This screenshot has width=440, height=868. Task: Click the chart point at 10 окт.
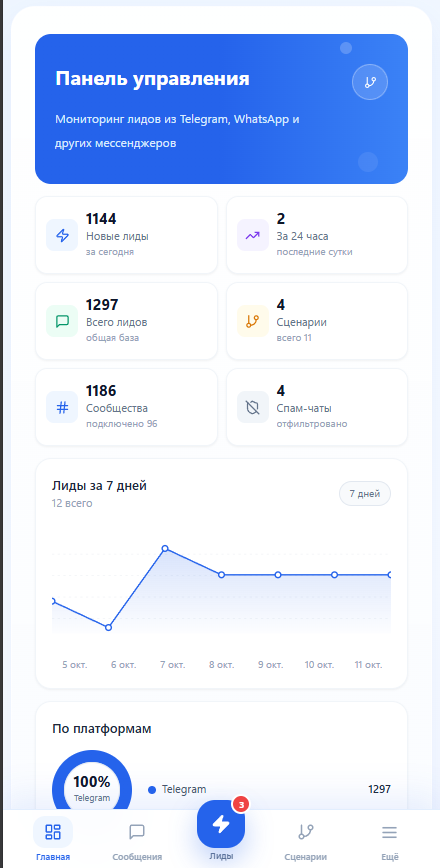334,575
